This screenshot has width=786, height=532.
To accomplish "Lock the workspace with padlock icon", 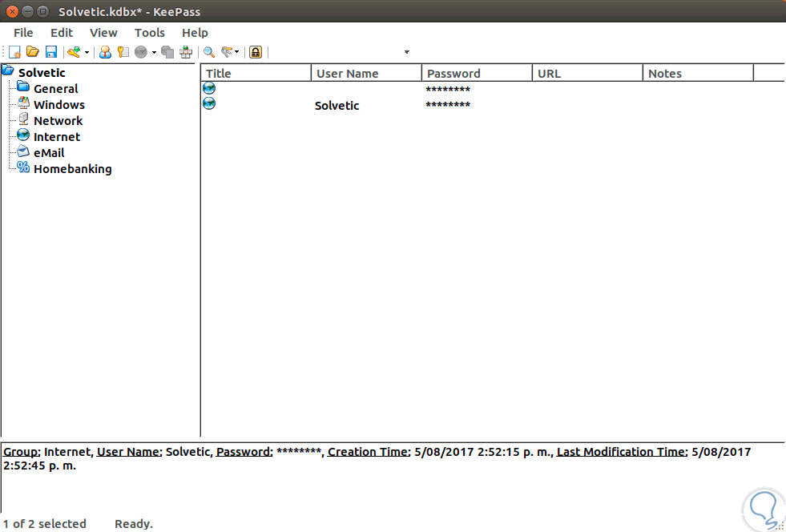I will click(256, 51).
